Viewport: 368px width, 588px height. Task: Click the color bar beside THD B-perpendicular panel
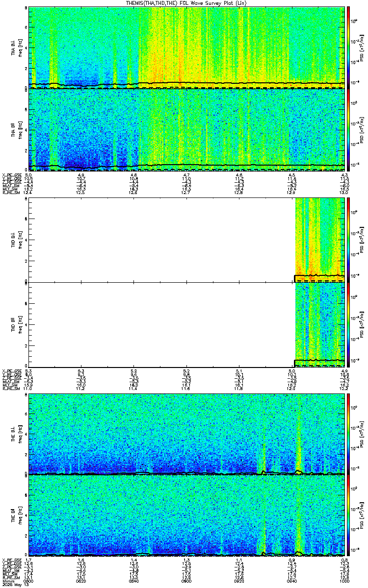pos(348,240)
